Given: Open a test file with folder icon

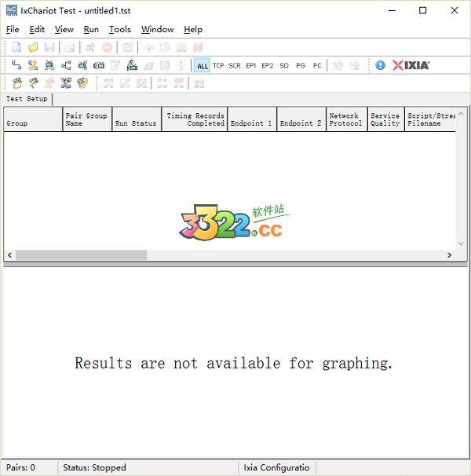Looking at the screenshot, I should [x=33, y=47].
